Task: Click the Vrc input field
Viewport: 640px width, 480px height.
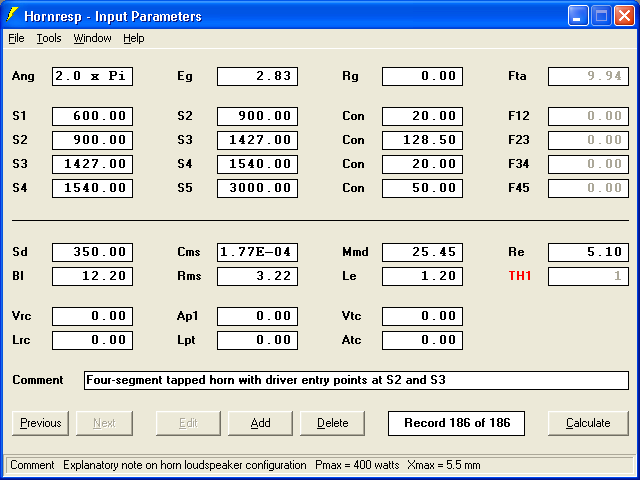Action: [92, 316]
